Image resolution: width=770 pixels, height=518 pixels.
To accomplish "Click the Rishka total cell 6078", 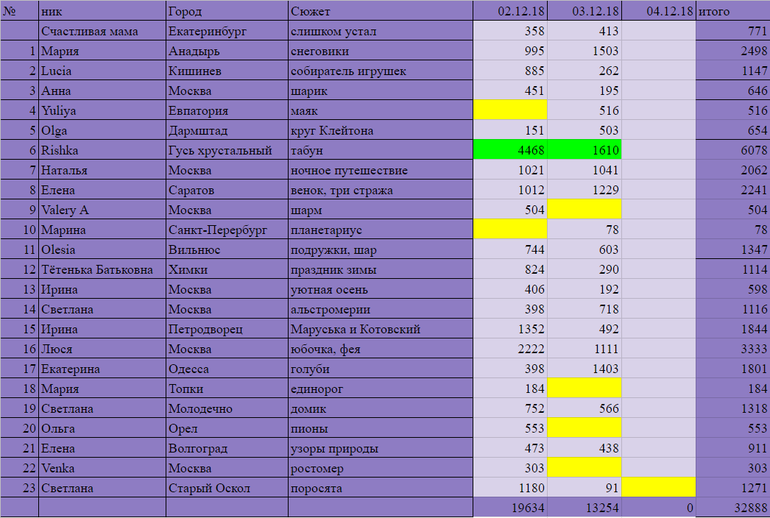I will click(x=732, y=150).
